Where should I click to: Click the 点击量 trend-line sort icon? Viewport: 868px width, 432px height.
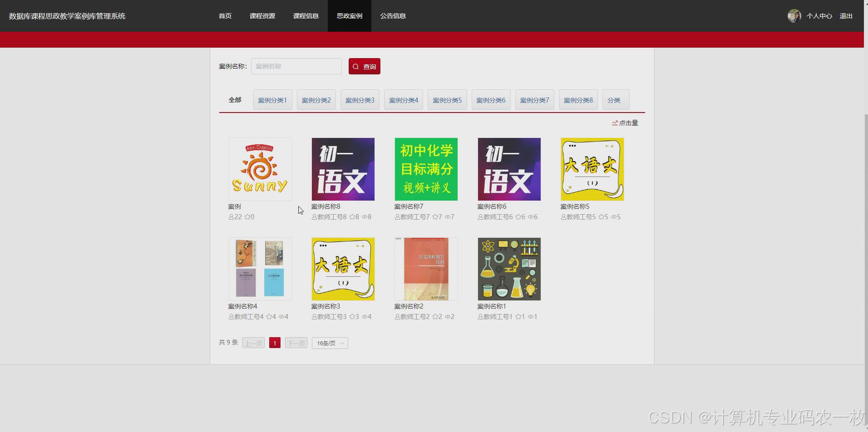tap(614, 123)
